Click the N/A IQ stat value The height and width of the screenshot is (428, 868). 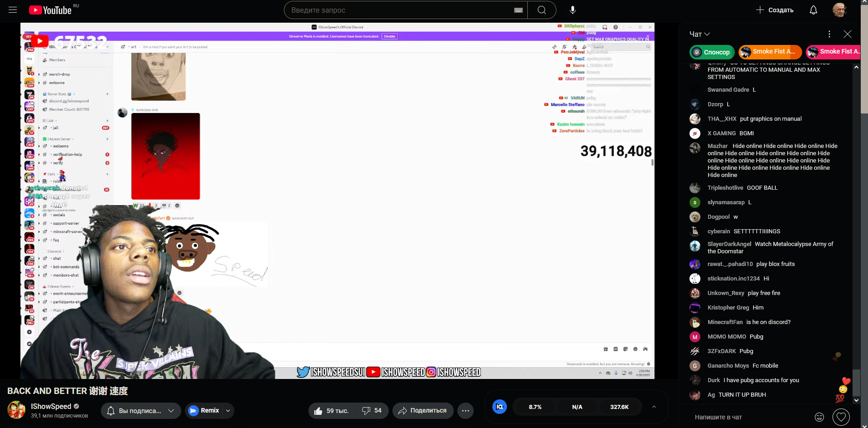(x=577, y=407)
